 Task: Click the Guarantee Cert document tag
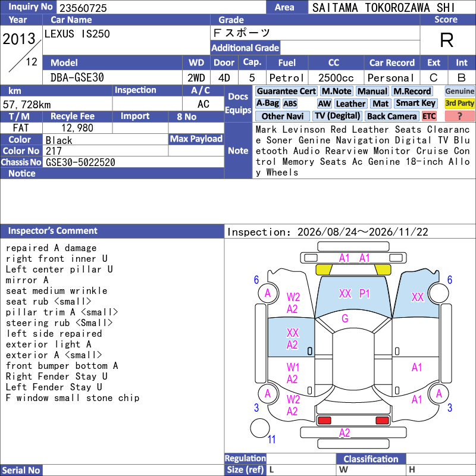tap(286, 91)
